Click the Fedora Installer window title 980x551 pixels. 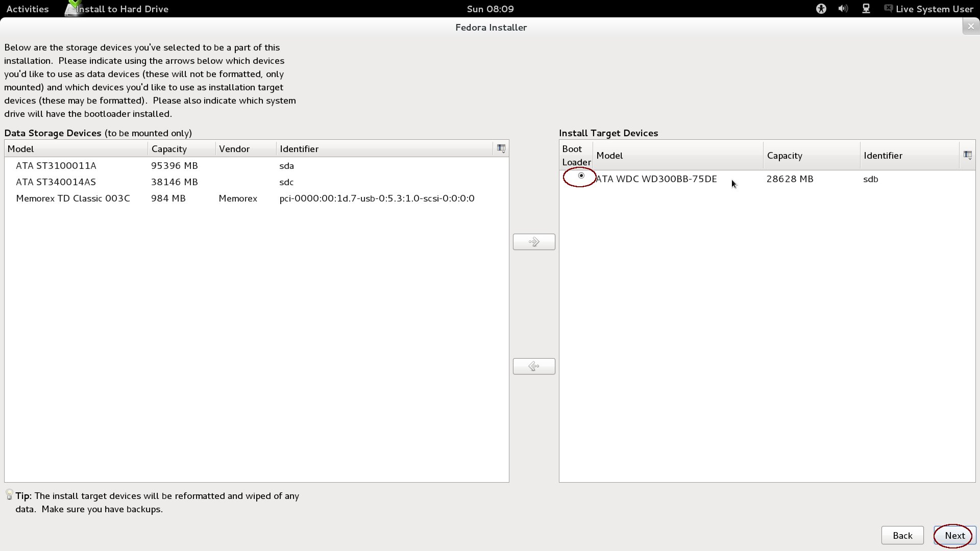[491, 27]
